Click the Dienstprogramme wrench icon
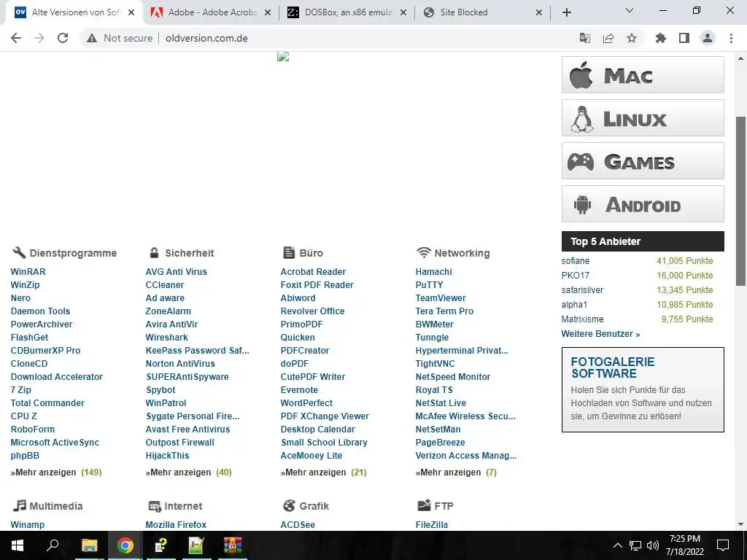Viewport: 747px width, 560px height. [x=19, y=252]
